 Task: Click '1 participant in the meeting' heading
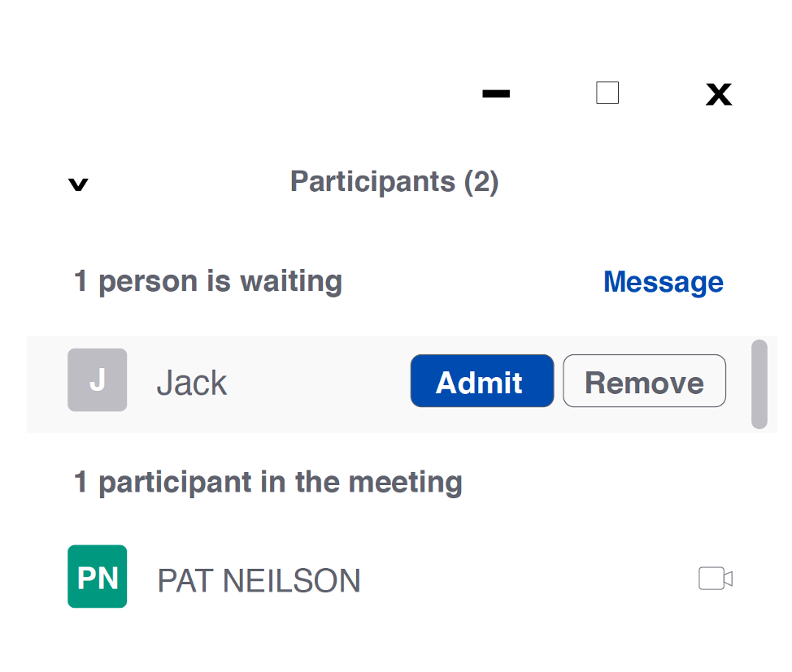point(268,482)
